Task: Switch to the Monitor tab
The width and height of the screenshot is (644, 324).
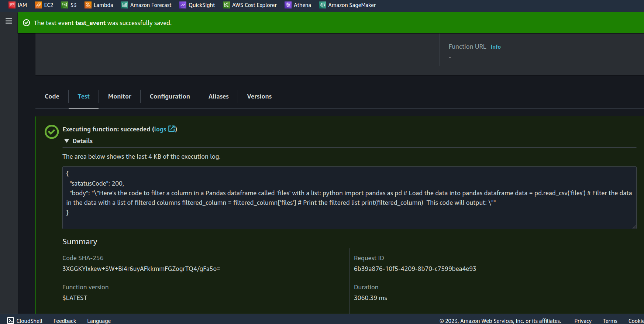Action: (x=120, y=96)
